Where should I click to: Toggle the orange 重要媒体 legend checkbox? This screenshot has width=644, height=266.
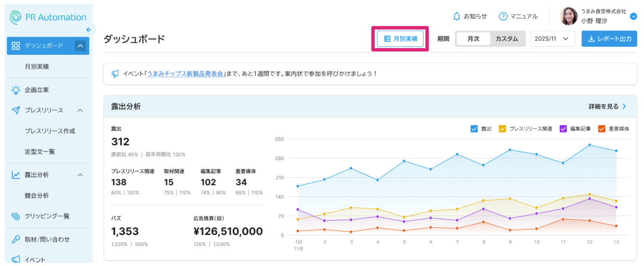[x=602, y=129]
